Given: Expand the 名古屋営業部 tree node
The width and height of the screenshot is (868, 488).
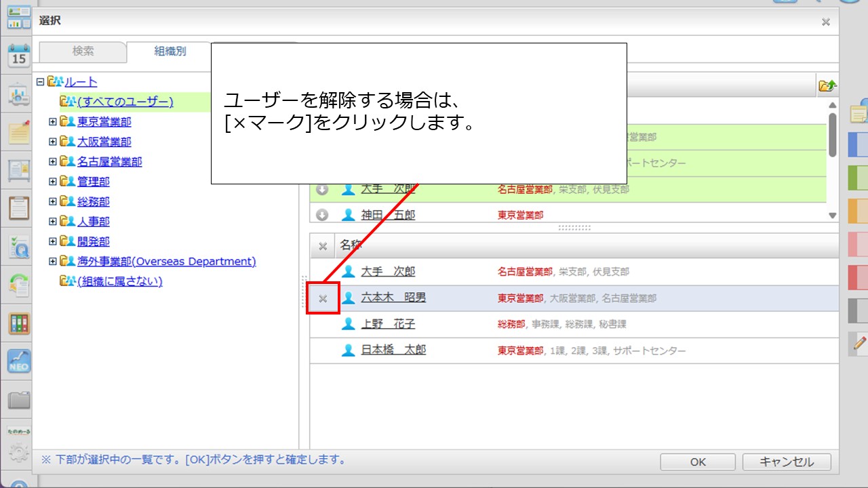Looking at the screenshot, I should (x=53, y=162).
